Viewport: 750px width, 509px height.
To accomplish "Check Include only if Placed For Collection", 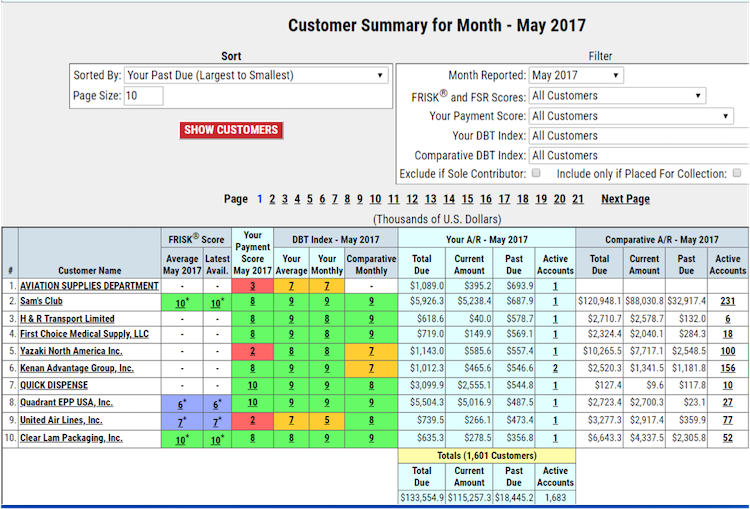I will [x=737, y=173].
